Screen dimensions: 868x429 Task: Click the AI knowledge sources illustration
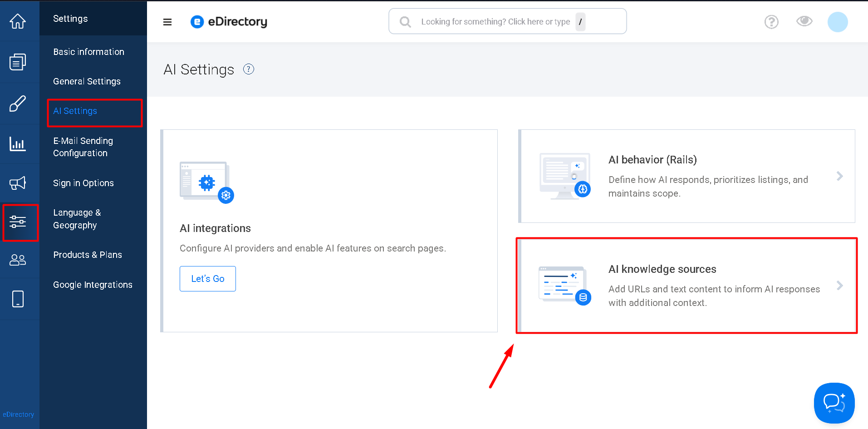click(x=565, y=286)
